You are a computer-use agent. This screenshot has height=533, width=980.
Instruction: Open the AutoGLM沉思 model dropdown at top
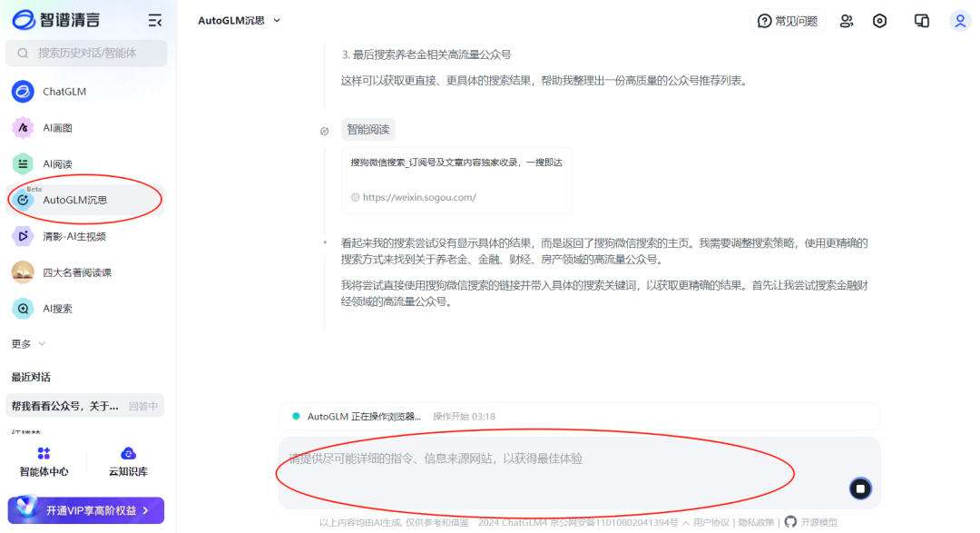click(240, 21)
